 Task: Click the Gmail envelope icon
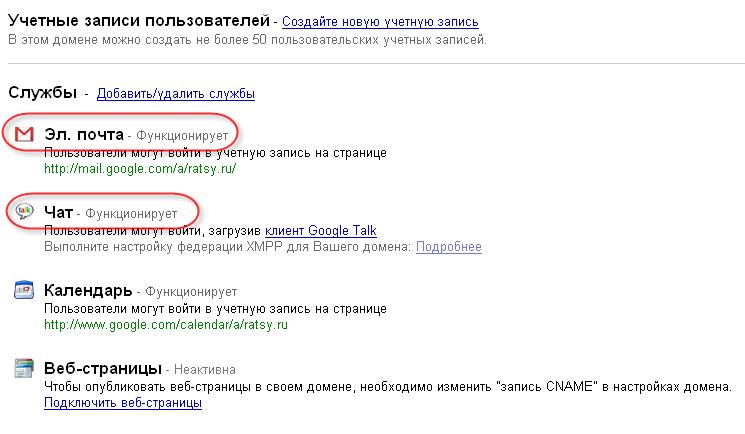25,134
